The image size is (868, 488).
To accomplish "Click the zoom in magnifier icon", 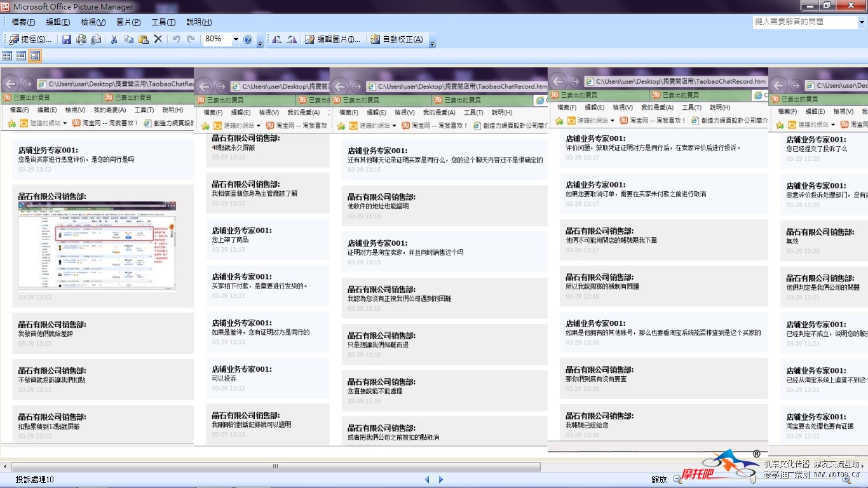I will click(846, 480).
